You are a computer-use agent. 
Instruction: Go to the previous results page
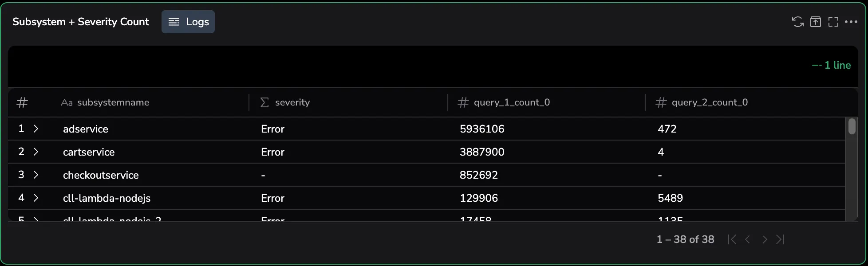pyautogui.click(x=748, y=239)
